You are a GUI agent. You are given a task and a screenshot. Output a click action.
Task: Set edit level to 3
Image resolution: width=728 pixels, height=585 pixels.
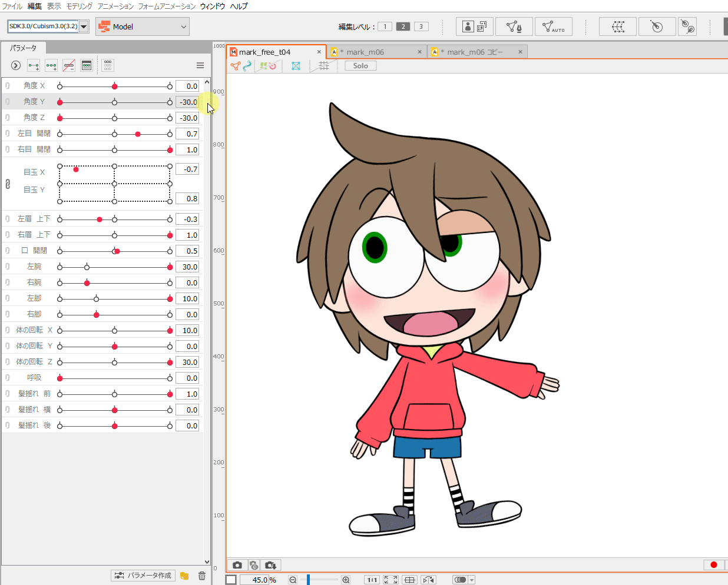[421, 26]
